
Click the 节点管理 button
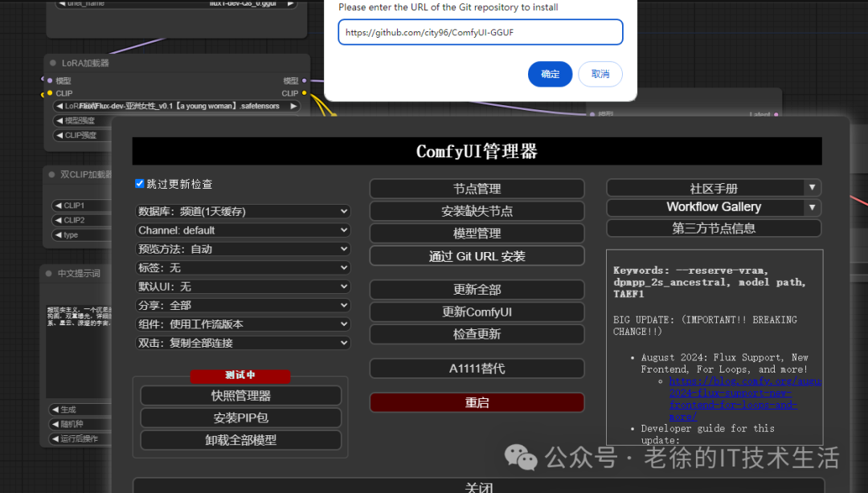point(477,189)
